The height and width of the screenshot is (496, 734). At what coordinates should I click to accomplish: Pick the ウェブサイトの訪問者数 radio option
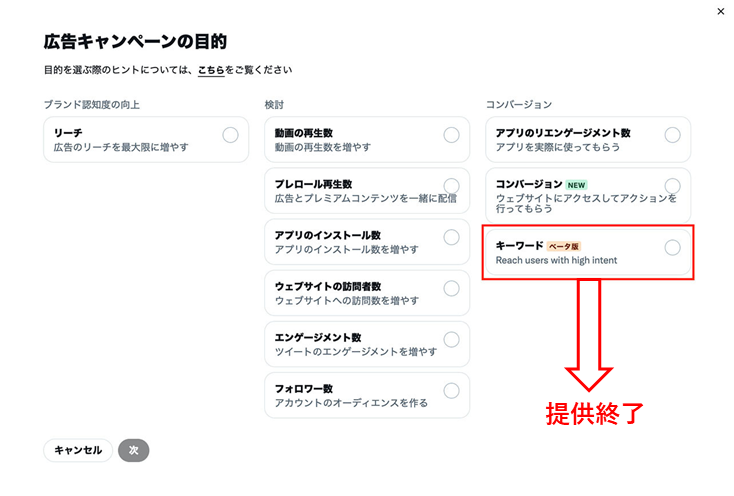click(452, 288)
